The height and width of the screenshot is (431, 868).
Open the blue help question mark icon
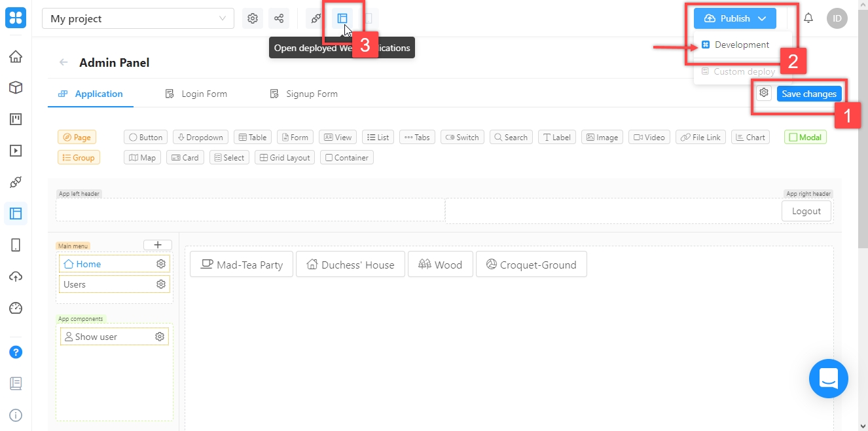pyautogui.click(x=16, y=352)
